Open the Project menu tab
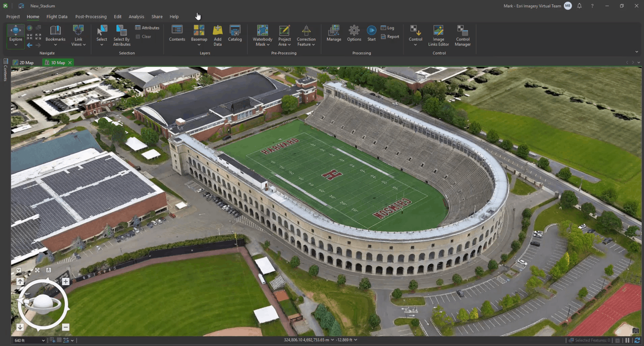Screen dimensions: 644x346 [13, 17]
